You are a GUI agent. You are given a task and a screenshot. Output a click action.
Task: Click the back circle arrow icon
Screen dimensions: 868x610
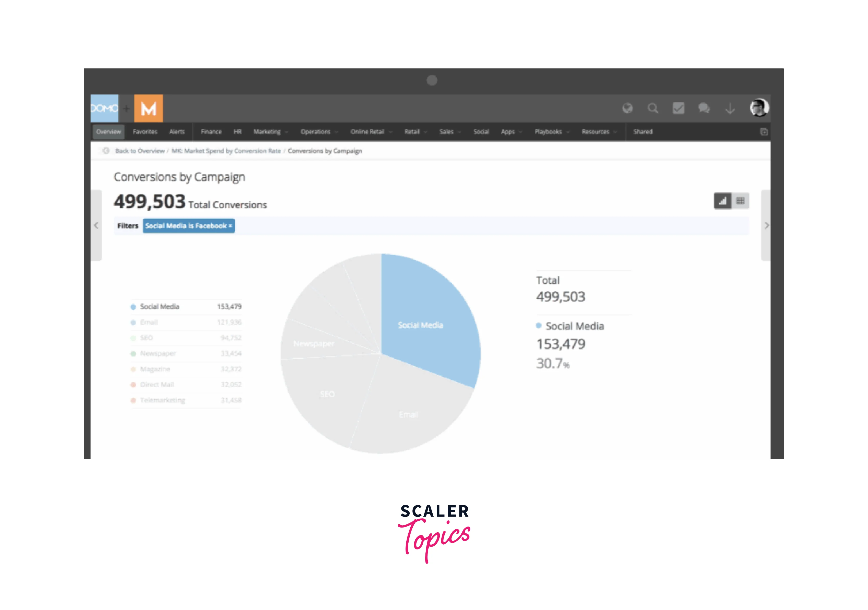[106, 150]
